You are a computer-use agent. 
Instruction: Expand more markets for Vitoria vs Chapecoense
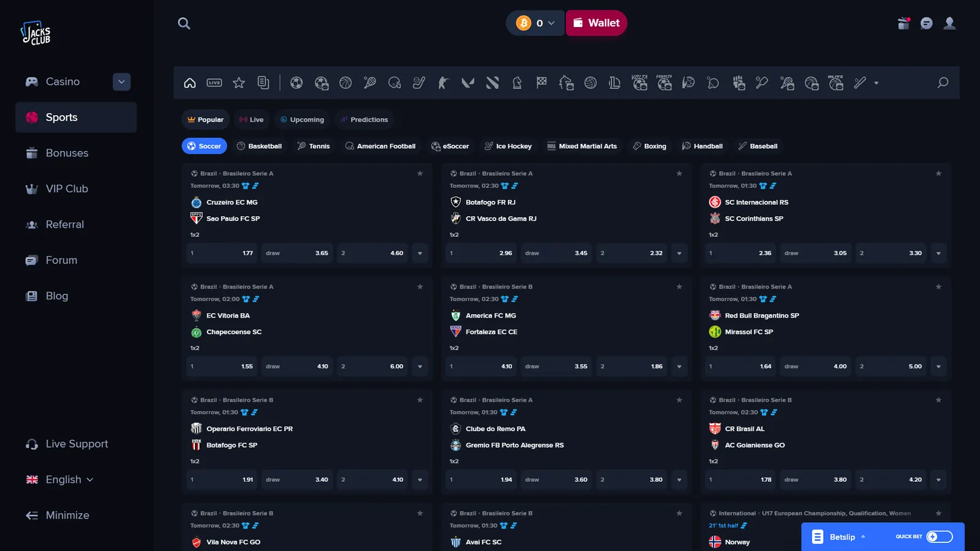pos(420,366)
